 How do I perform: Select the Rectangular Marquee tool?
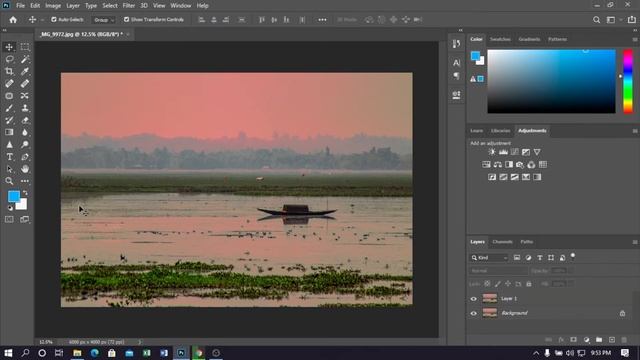pyautogui.click(x=25, y=47)
